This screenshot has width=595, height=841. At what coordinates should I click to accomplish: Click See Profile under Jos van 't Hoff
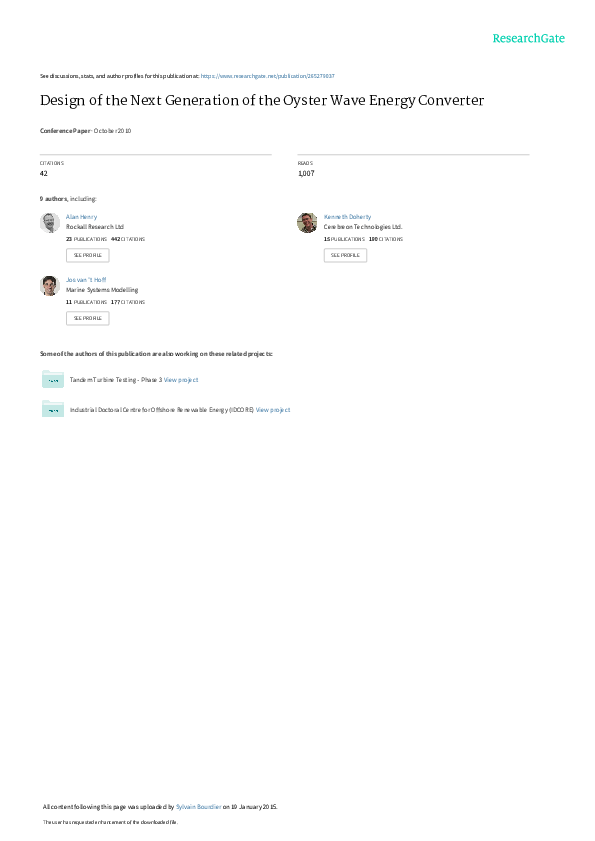point(87,318)
